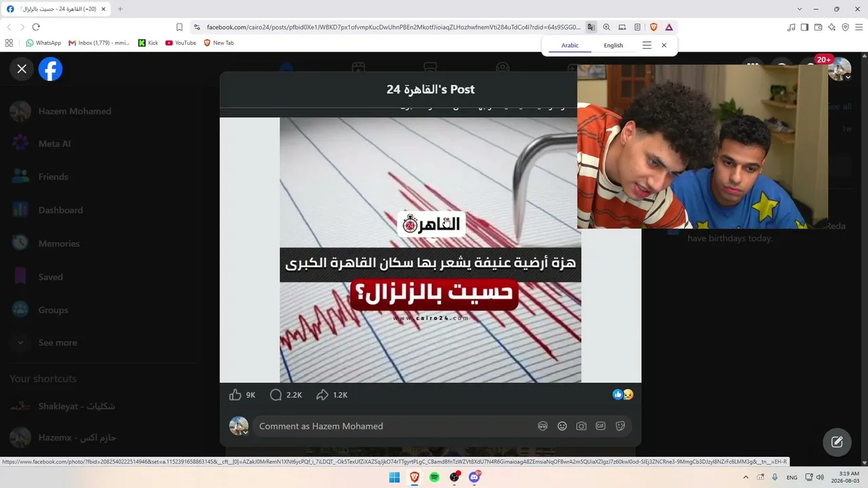Open the earthquake post image
The width and height of the screenshot is (868, 488).
[x=431, y=250]
